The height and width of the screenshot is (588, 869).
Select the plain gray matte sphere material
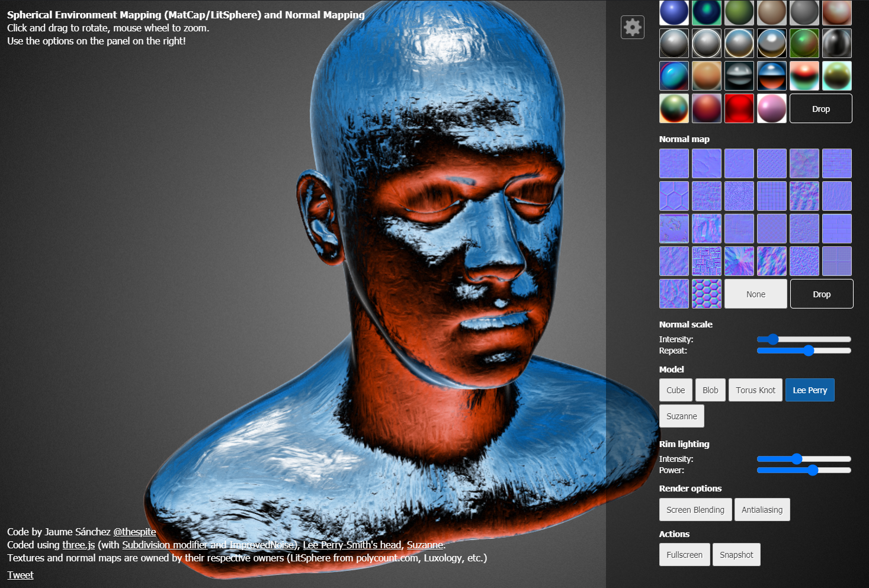(804, 12)
